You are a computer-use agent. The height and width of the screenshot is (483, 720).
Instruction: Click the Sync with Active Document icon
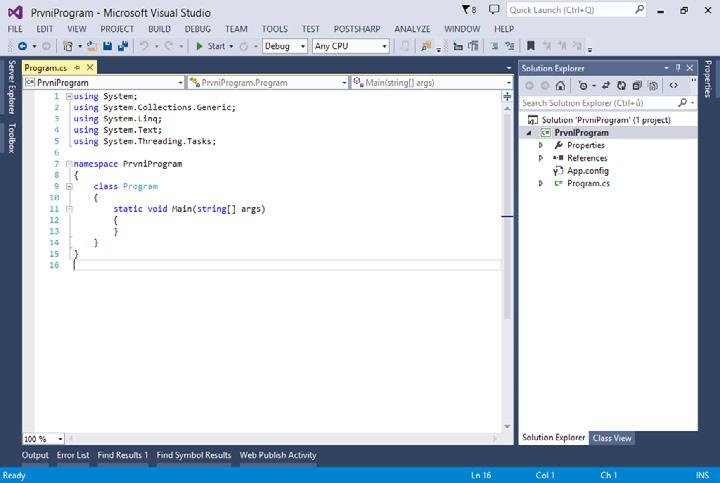[606, 85]
